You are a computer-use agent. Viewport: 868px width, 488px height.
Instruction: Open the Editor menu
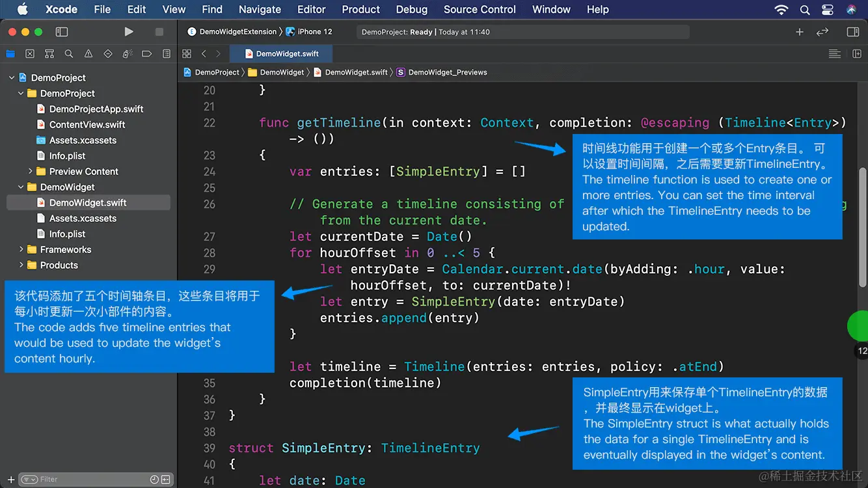(x=312, y=9)
